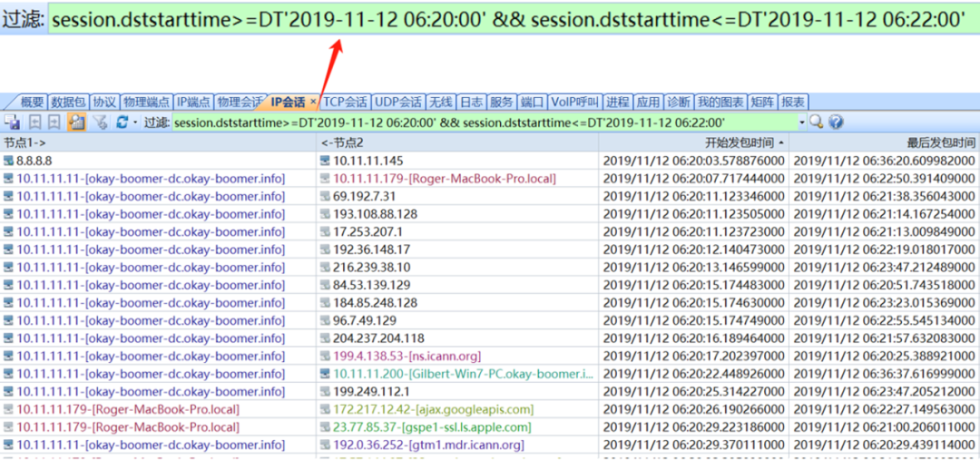Click the magnifier search icon beside the filter
Image resolution: width=980 pixels, height=460 pixels.
pos(816,122)
